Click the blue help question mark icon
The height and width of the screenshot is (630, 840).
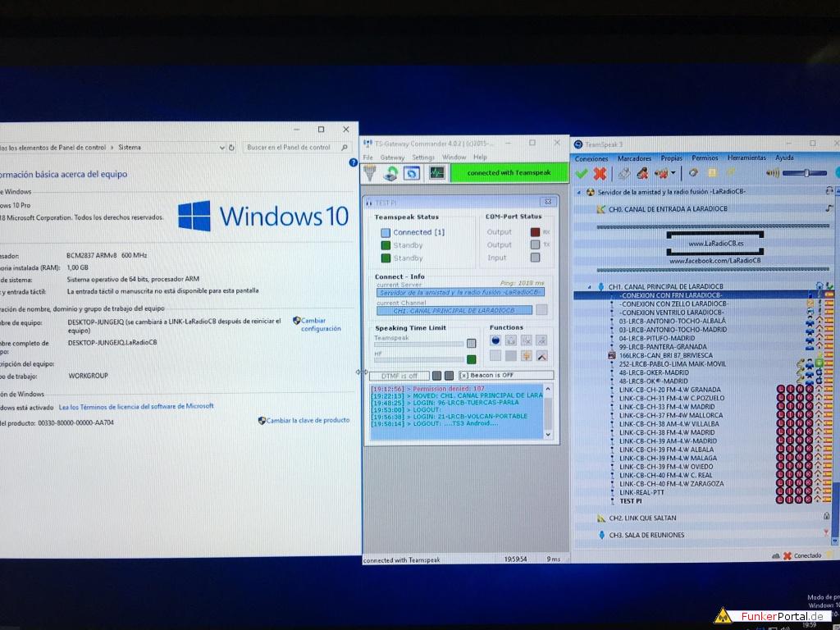[354, 162]
